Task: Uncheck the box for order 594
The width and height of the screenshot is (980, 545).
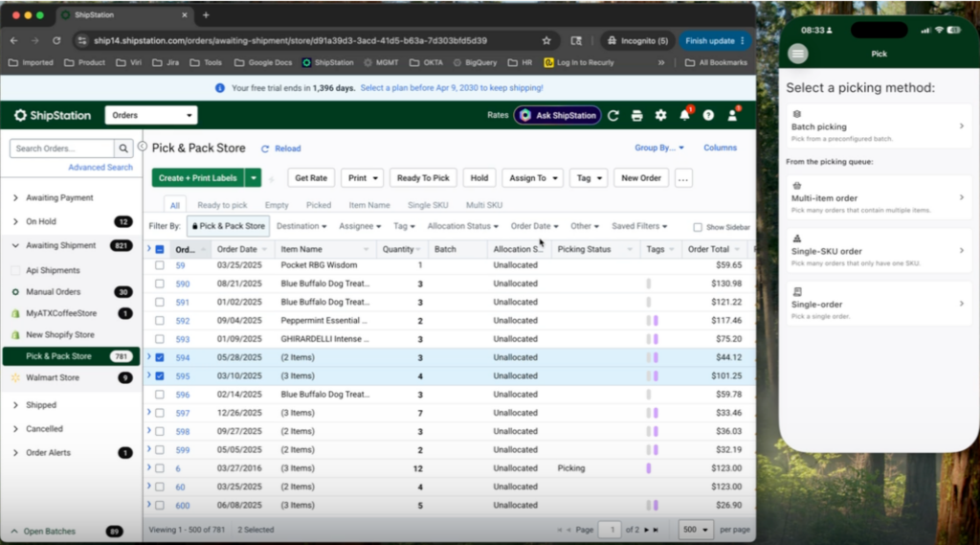Action: point(160,358)
